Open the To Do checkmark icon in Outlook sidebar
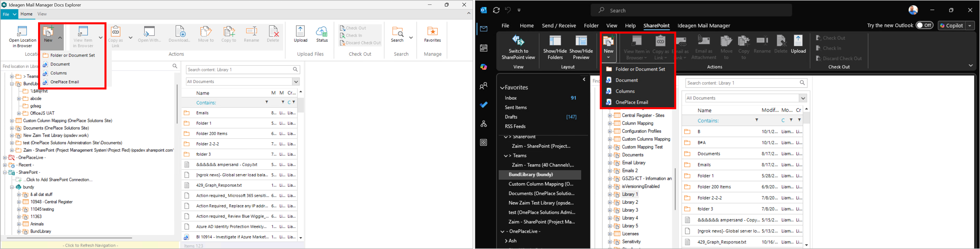The width and height of the screenshot is (980, 249). click(484, 105)
